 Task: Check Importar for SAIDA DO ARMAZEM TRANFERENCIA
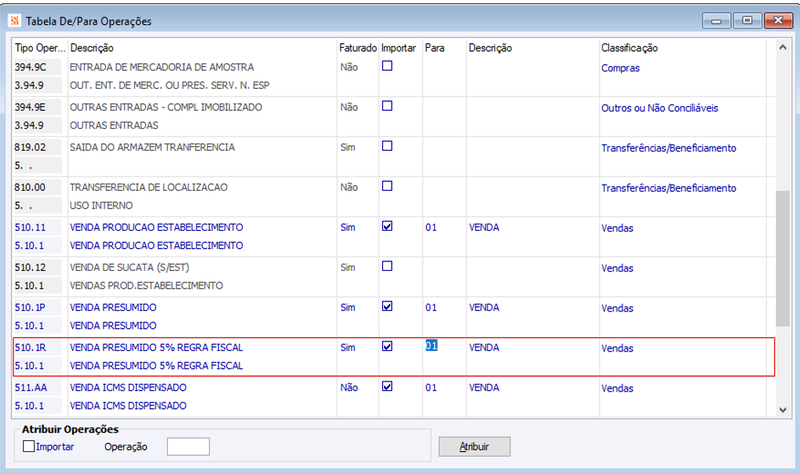(387, 146)
